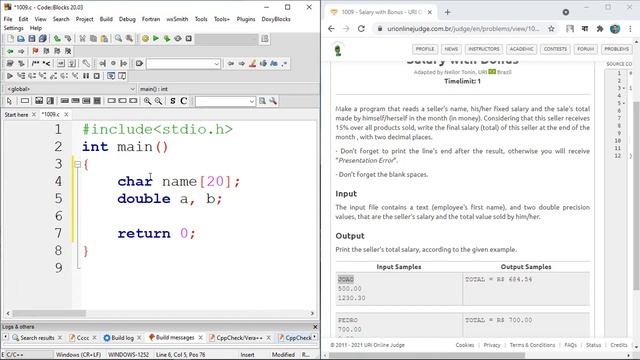Collapse the main function fold marker
Viewport: 640px width, 360px height.
(x=77, y=164)
